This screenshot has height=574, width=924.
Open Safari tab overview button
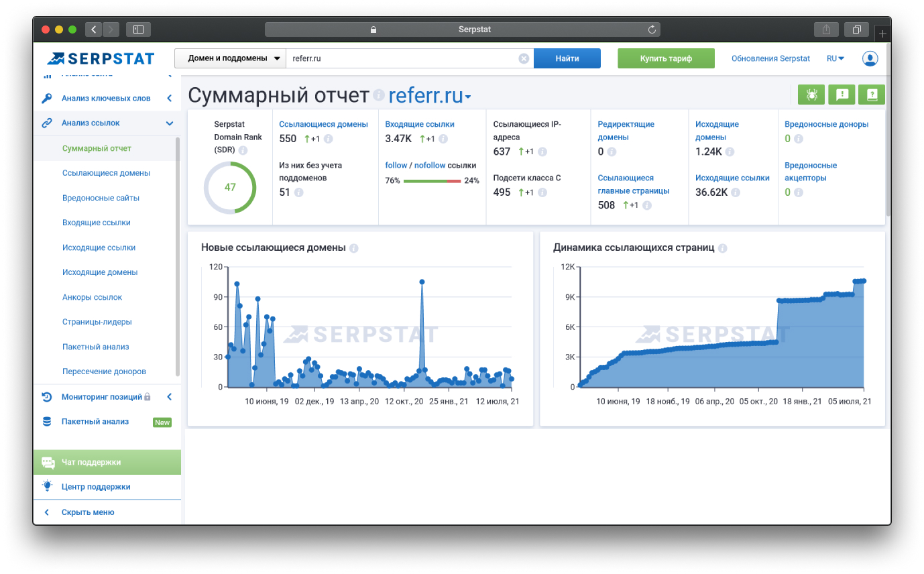(856, 30)
